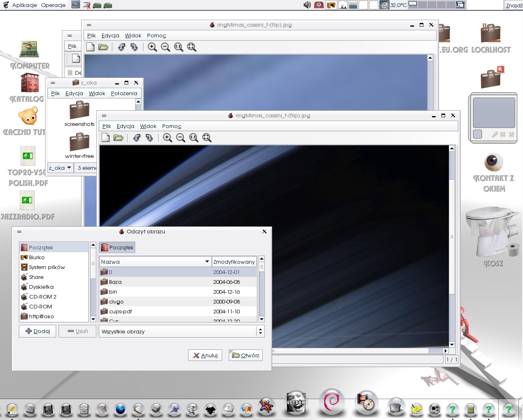
Task: Open the screenshots folder in z_oka window
Action: coord(80,114)
